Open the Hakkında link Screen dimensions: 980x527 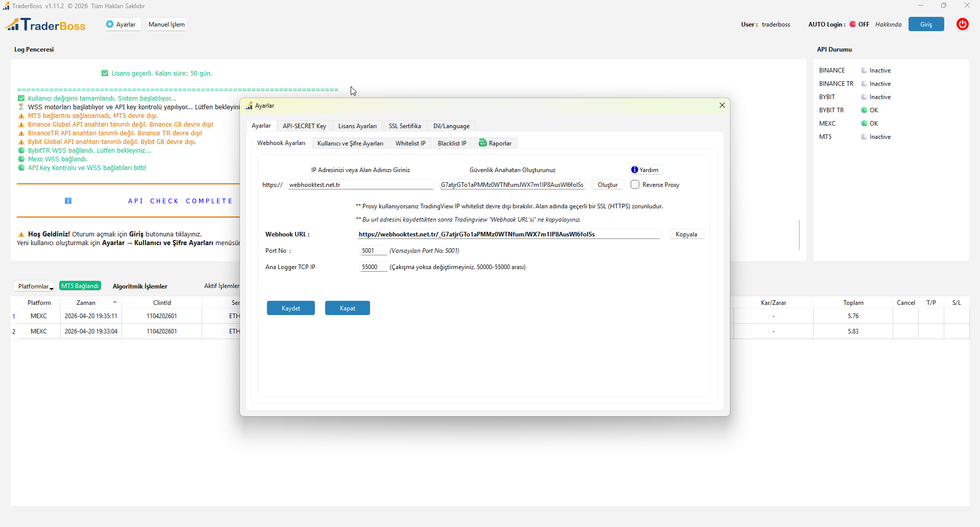(888, 25)
